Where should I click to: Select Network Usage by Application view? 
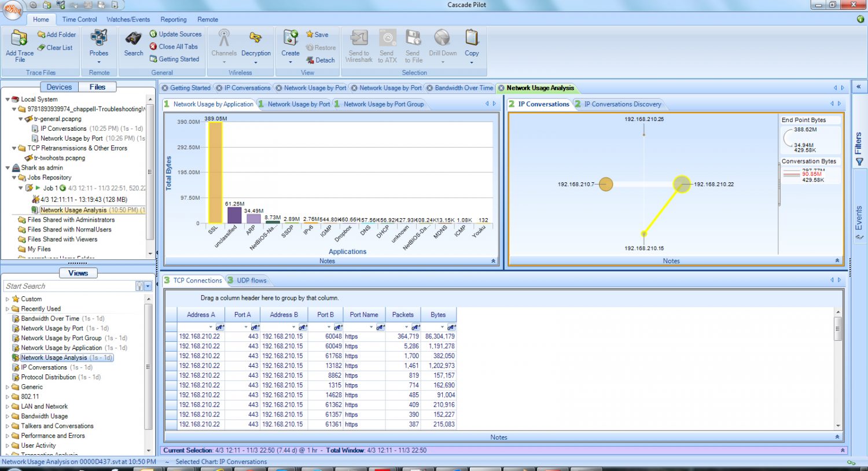tap(61, 348)
